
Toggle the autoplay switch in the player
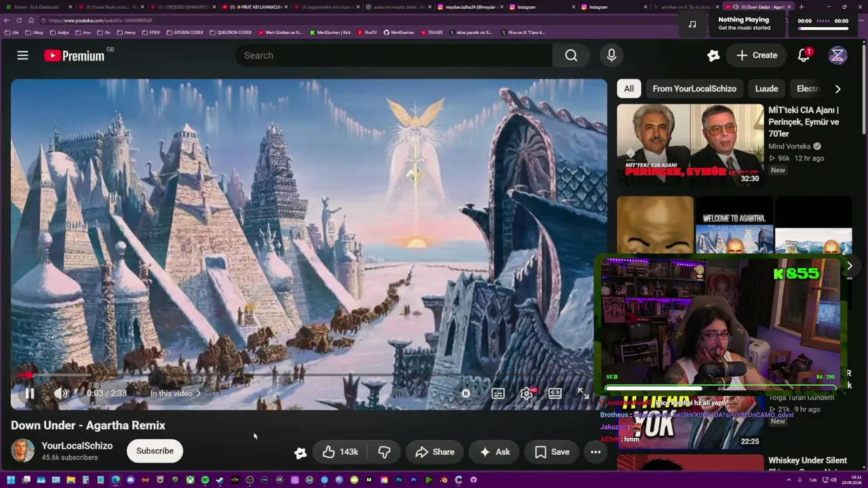pyautogui.click(x=466, y=393)
